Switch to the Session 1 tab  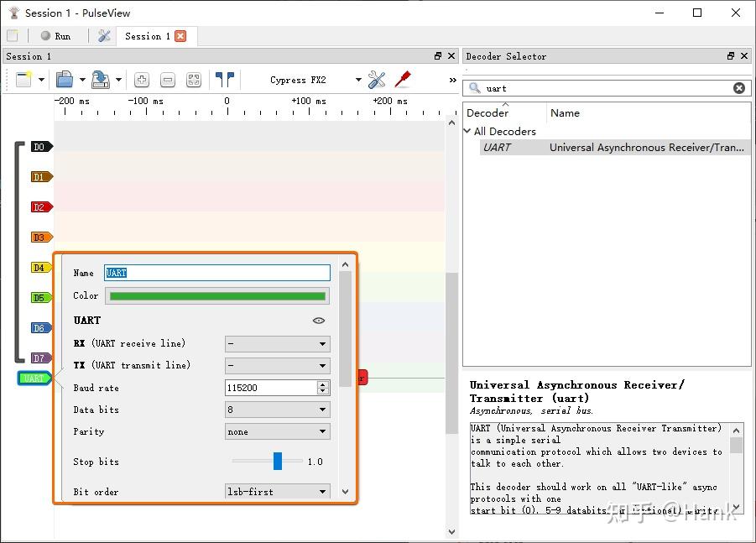coord(147,36)
